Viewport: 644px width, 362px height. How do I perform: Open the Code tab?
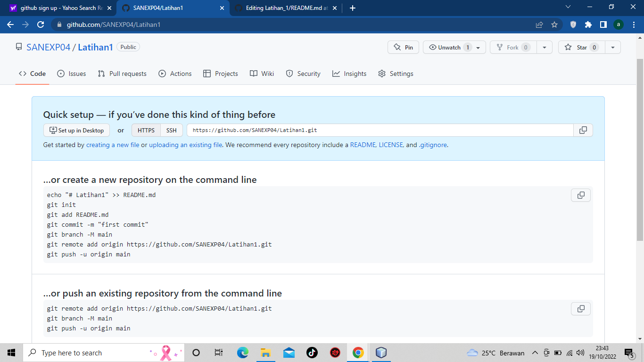tap(32, 74)
